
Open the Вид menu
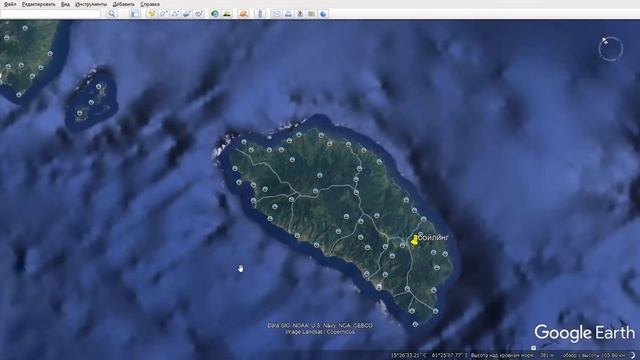(65, 4)
